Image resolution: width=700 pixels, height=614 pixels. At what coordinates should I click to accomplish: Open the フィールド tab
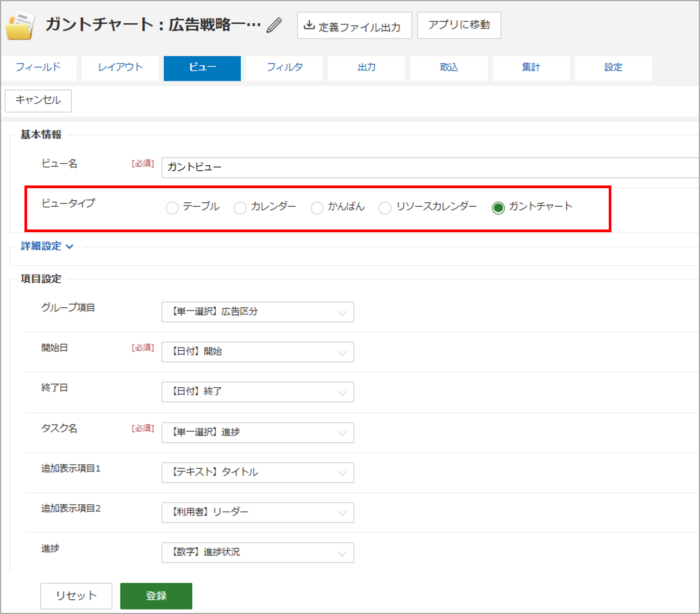click(38, 68)
